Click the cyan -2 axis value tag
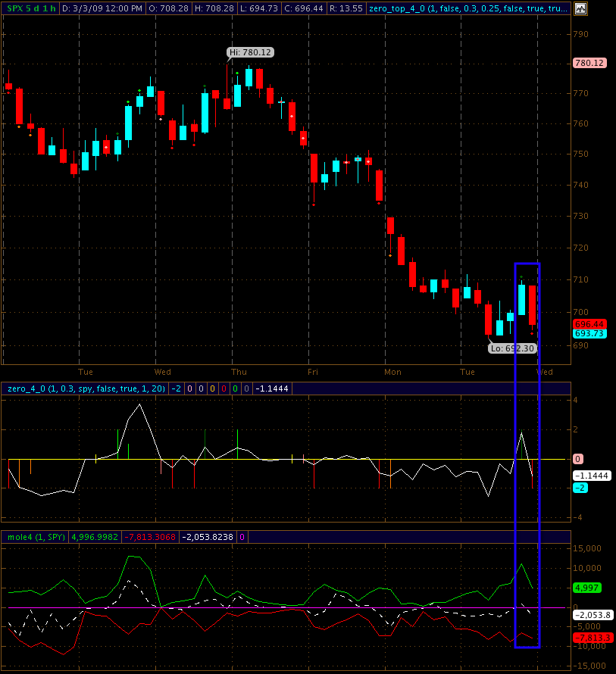The width and height of the screenshot is (616, 674). click(x=580, y=488)
